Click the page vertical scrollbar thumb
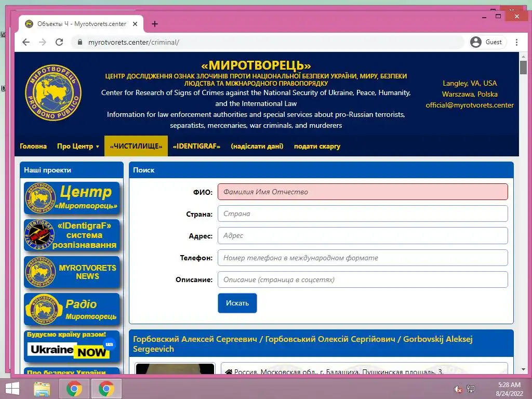The height and width of the screenshot is (399, 532). [x=523, y=67]
